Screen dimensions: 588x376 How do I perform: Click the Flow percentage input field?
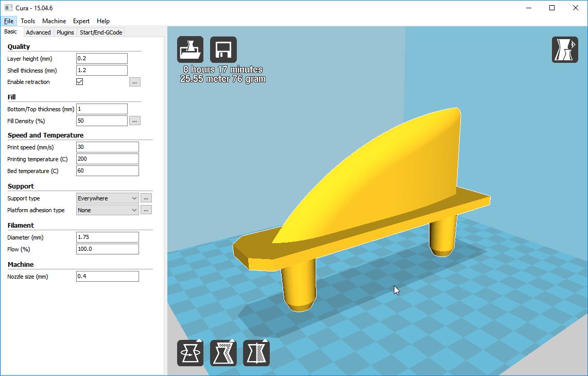[x=107, y=249]
